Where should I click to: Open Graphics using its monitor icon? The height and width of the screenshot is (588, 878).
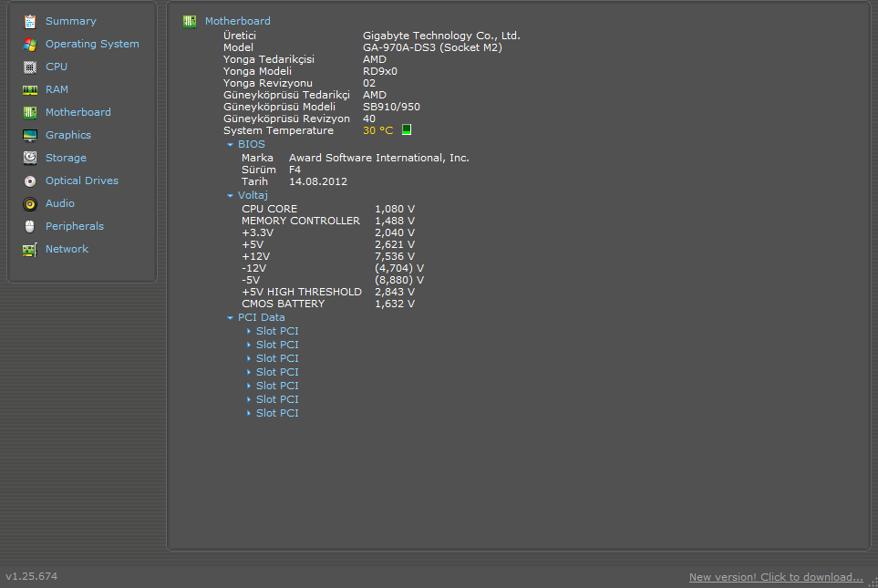(x=30, y=136)
